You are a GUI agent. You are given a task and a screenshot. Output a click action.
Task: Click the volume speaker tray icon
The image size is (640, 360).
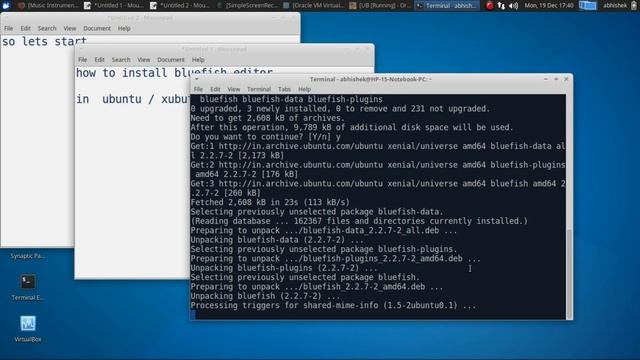513,5
